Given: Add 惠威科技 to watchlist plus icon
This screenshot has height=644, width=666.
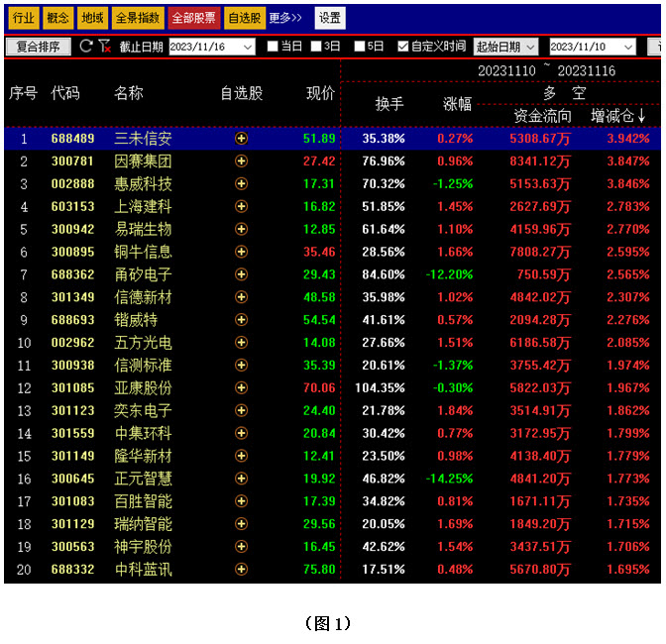Looking at the screenshot, I should coord(241,184).
